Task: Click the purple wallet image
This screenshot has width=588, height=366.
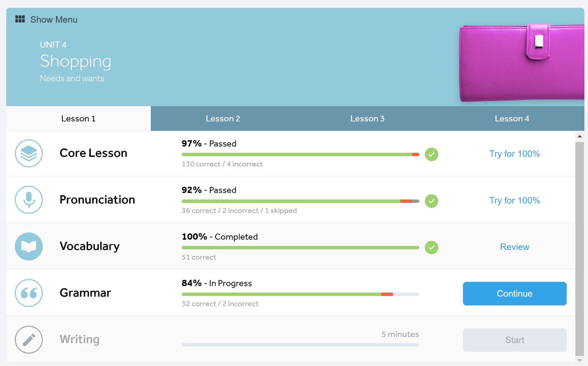Action: 521,63
